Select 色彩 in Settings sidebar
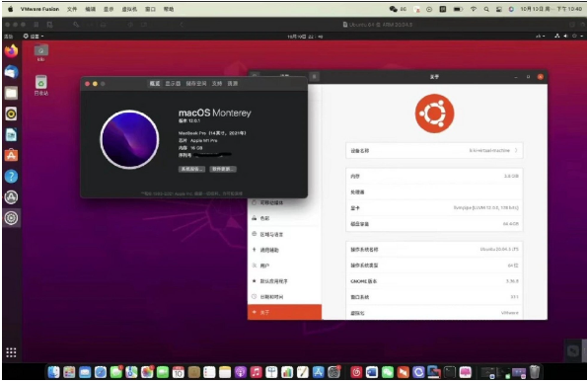Screen dimensions: 588x382 (284, 218)
